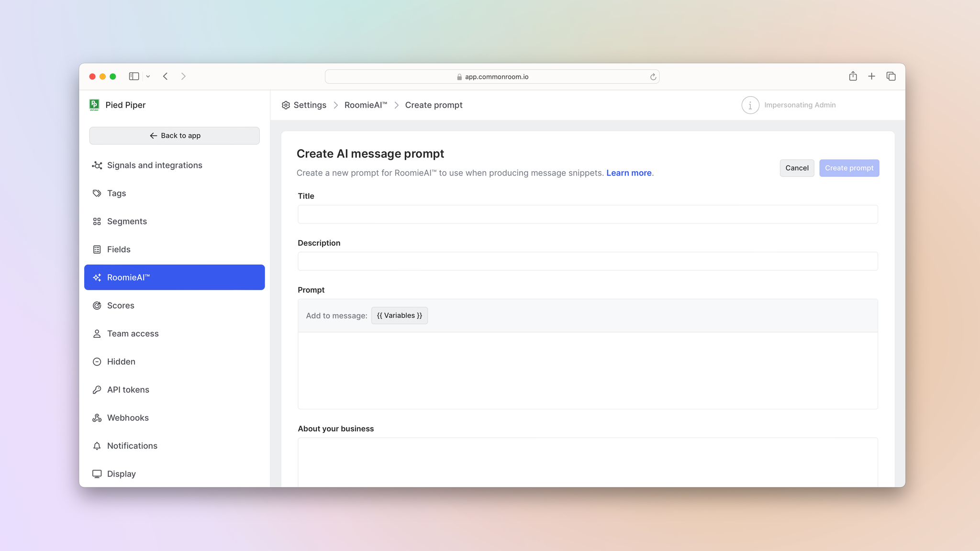Open the sidebar options dropdown chevron
This screenshot has height=551, width=980.
pos(148,77)
